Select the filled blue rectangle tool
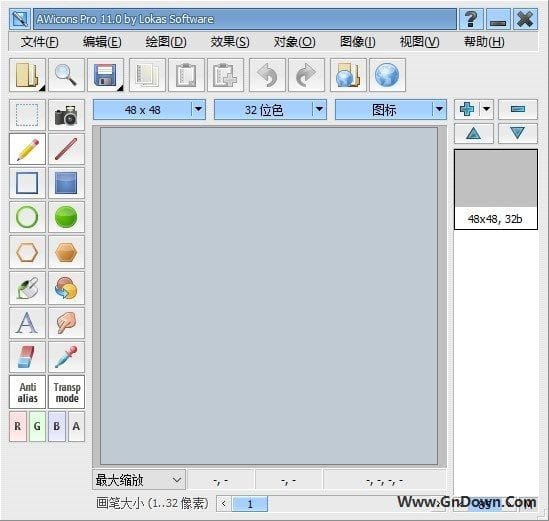The image size is (549, 521). (x=66, y=183)
